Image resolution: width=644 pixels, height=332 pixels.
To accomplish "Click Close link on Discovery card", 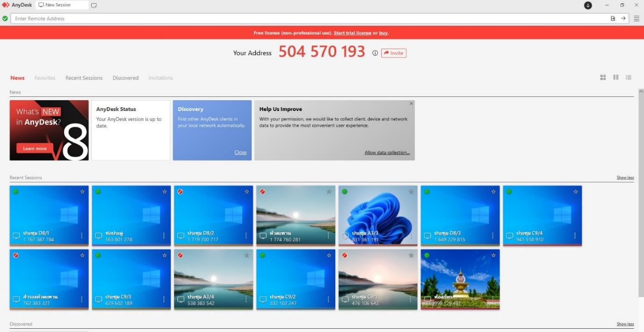I will 240,152.
